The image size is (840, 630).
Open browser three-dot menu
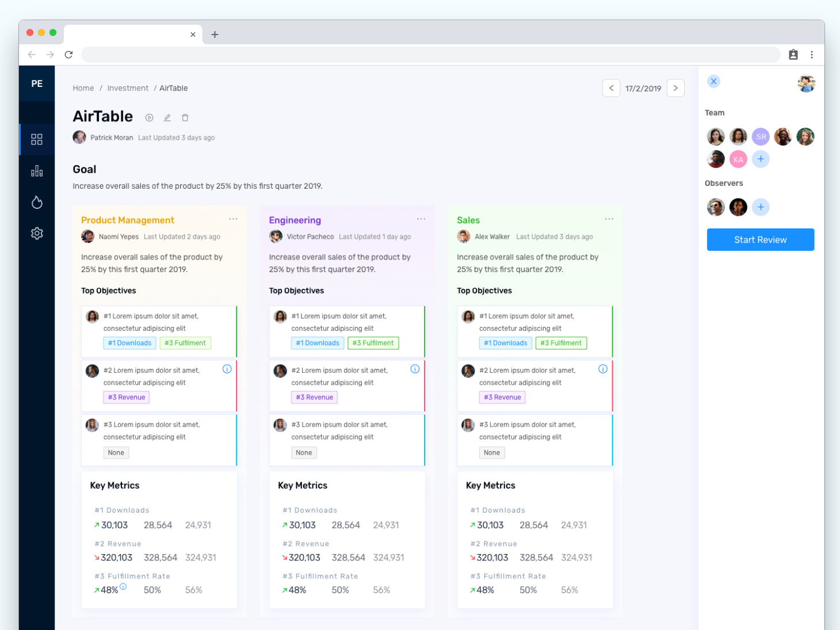(812, 55)
